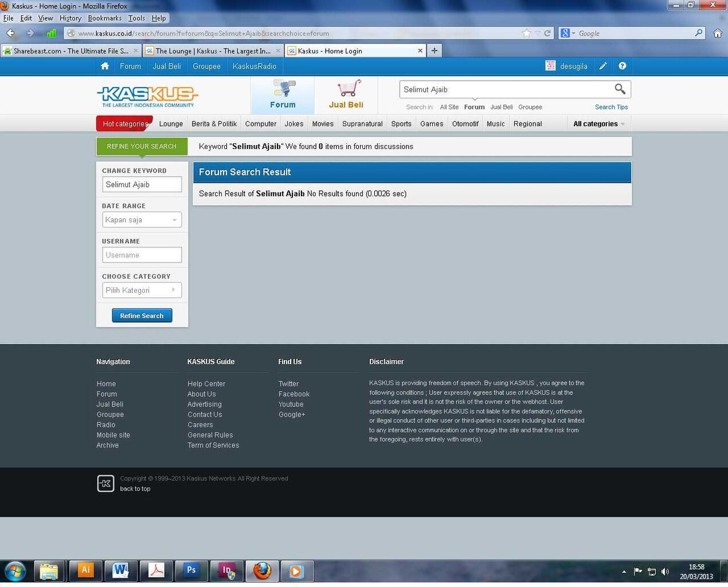Expand the Kapan saja date range dropdown
728x587 pixels.
click(142, 220)
